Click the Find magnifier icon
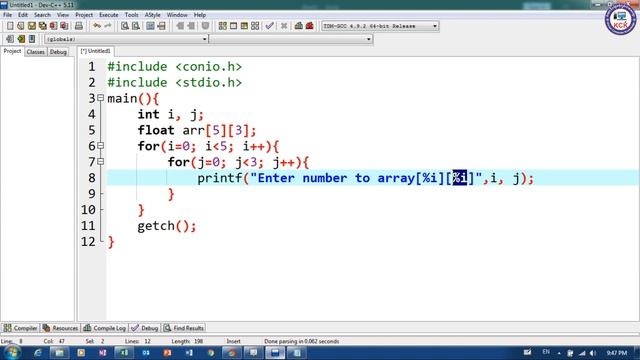 click(x=125, y=26)
